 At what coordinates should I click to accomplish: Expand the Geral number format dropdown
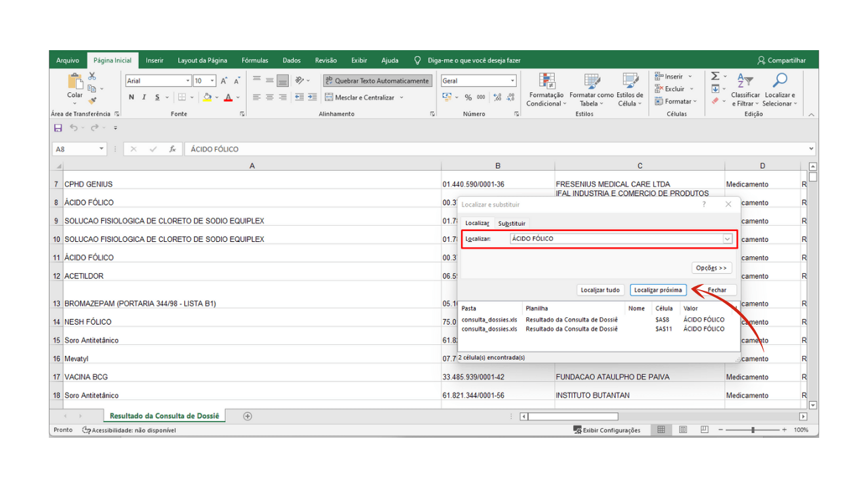[x=512, y=81]
